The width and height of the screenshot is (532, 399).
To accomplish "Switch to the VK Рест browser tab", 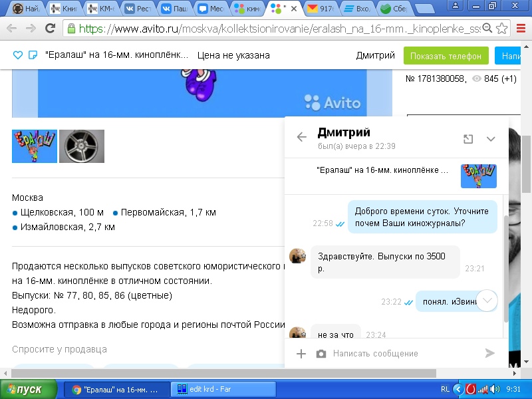I will [138, 9].
